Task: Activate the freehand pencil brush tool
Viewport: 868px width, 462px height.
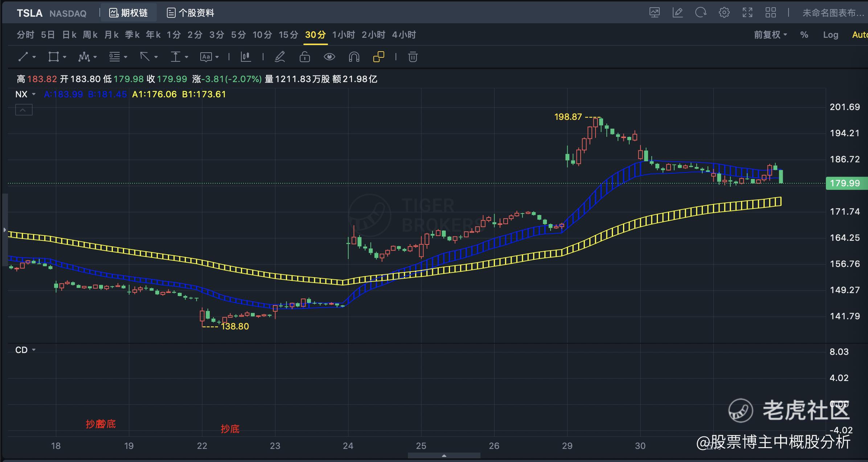Action: [x=280, y=57]
